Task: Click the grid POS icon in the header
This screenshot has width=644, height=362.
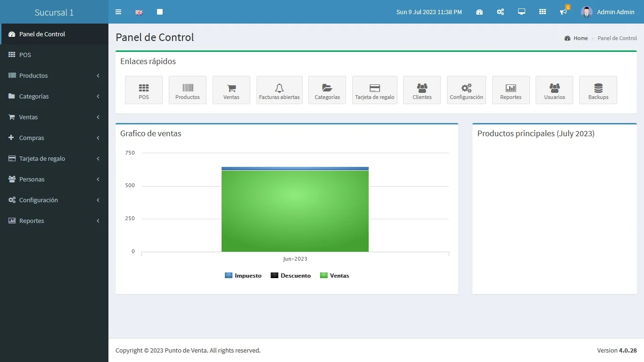Action: [x=543, y=12]
